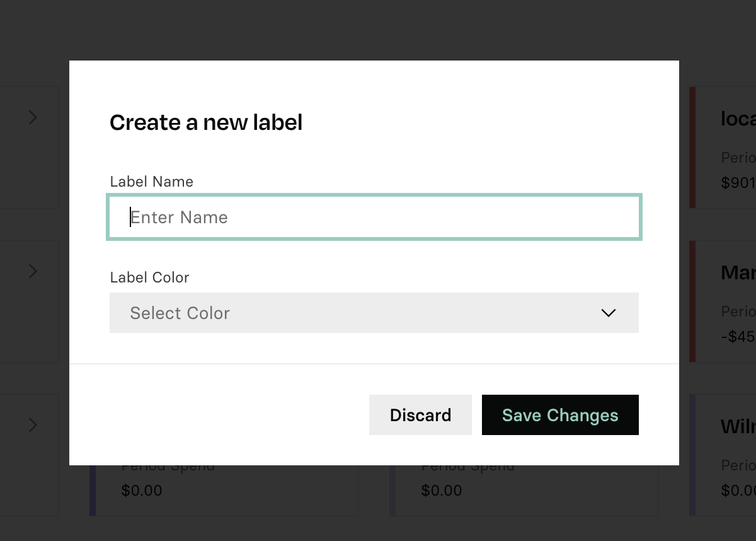Viewport: 756px width, 541px height.
Task: Select the dimmed Wil card title
Action: pos(738,426)
